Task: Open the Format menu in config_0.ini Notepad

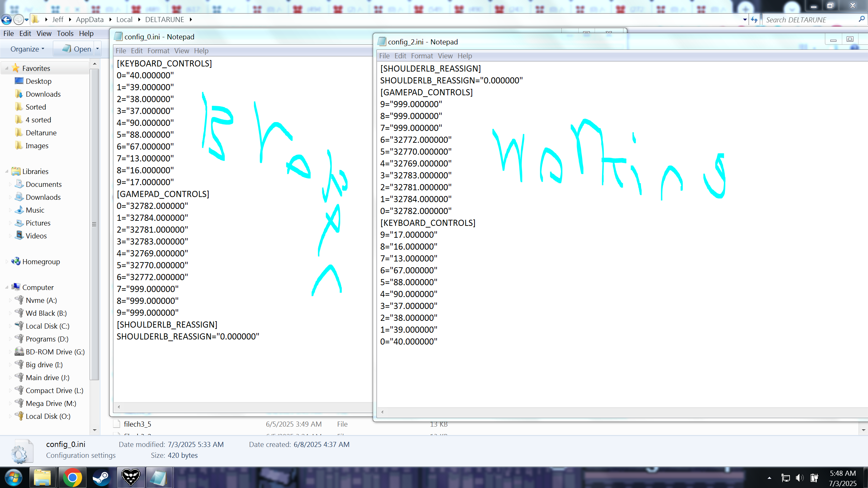Action: 158,51
